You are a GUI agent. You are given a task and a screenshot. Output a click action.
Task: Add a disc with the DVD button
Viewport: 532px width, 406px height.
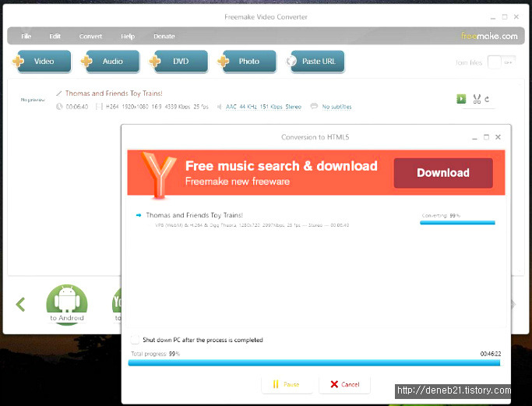point(178,62)
